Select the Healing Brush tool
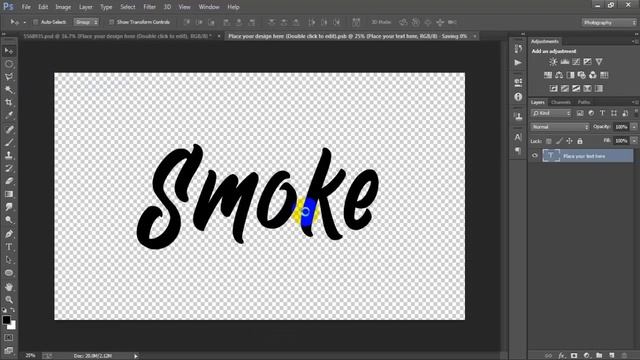The height and width of the screenshot is (360, 640). 9,130
